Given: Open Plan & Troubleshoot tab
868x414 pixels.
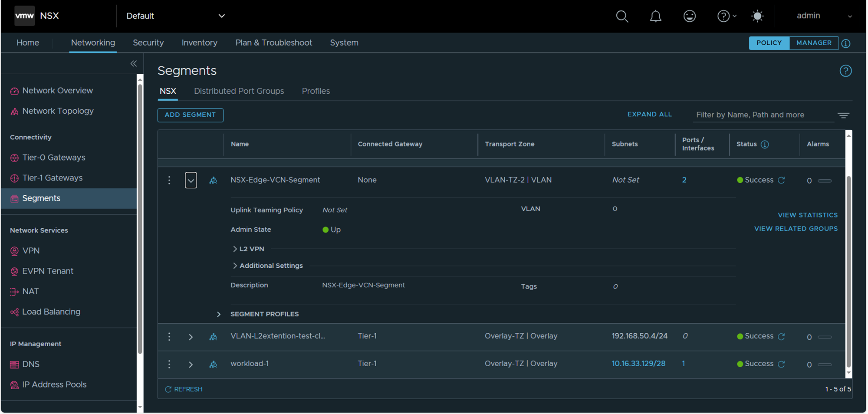Looking at the screenshot, I should 274,43.
